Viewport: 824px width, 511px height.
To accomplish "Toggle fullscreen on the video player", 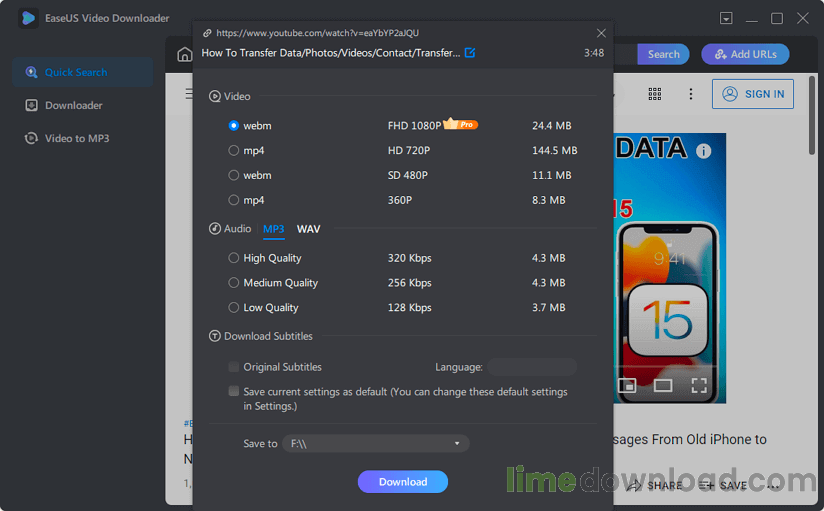I will [699, 385].
